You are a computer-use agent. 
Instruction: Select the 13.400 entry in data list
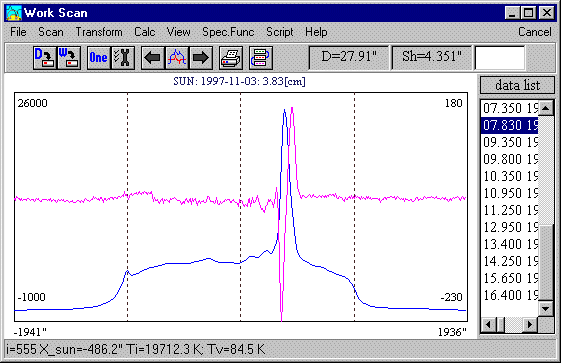tap(509, 244)
